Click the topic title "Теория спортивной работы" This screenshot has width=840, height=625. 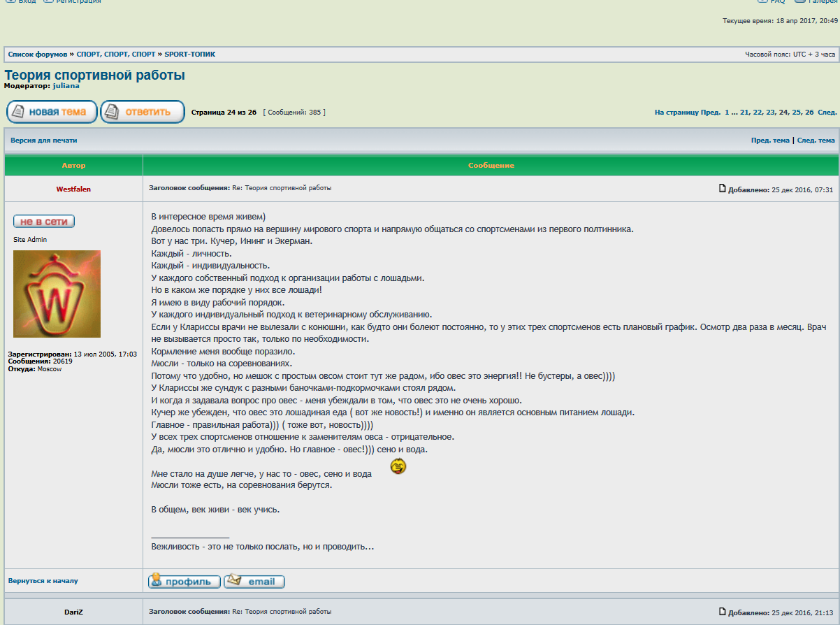pyautogui.click(x=94, y=75)
